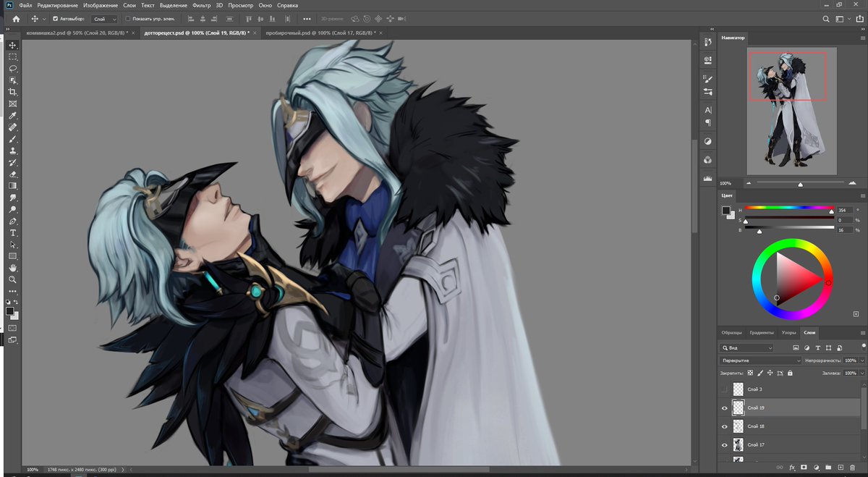
Task: Click the foreground color swatch in Color panel
Action: (726, 211)
